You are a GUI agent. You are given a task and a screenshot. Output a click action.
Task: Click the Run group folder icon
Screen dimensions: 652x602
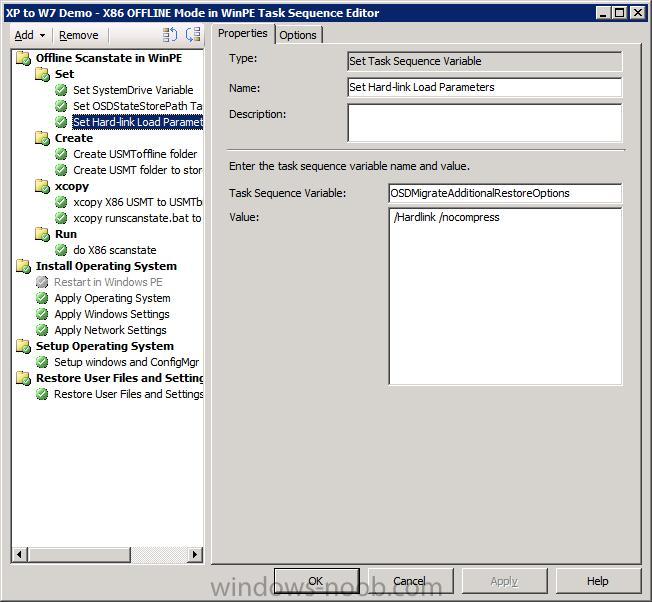[x=43, y=234]
